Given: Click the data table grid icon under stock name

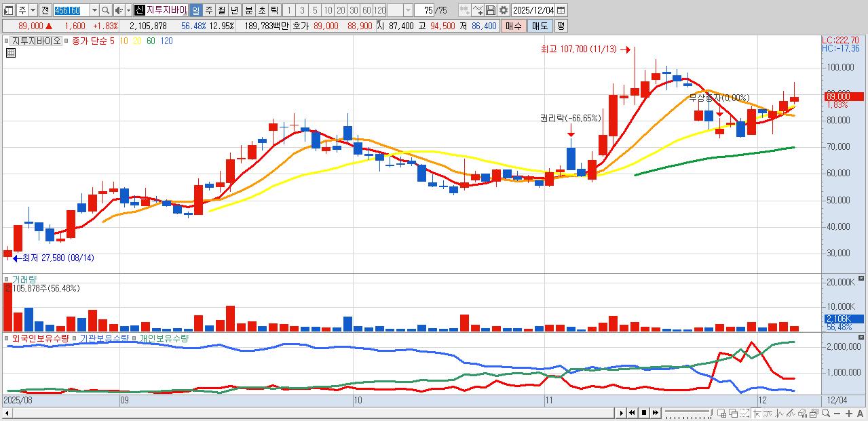Looking at the screenshot, I should pos(10,52).
